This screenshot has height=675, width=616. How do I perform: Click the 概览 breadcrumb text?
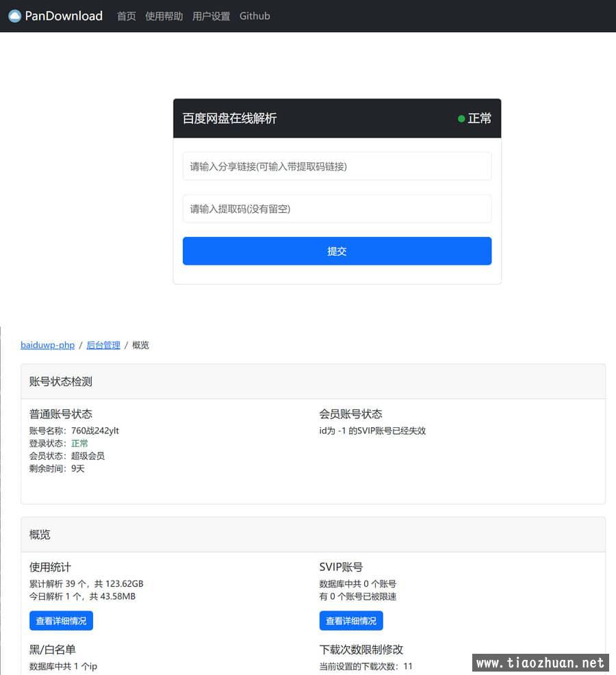(x=140, y=345)
